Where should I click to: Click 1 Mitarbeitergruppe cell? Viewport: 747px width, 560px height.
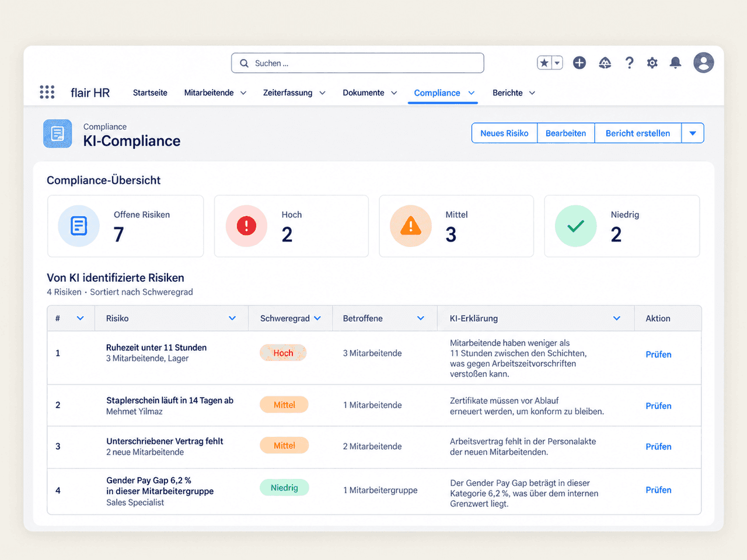click(x=381, y=490)
